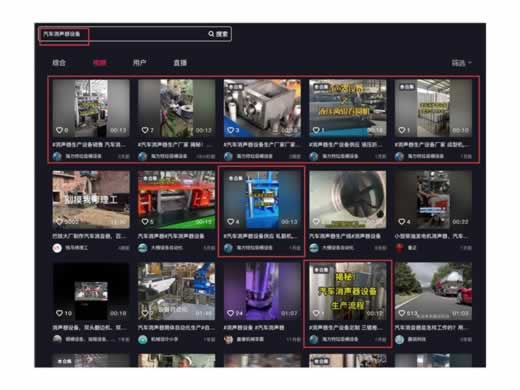Image resolution: width=520 pixels, height=390 pixels.
Task: Open video with 揭秘汽车消声器设备生产流程 yellow text
Action: 348,291
